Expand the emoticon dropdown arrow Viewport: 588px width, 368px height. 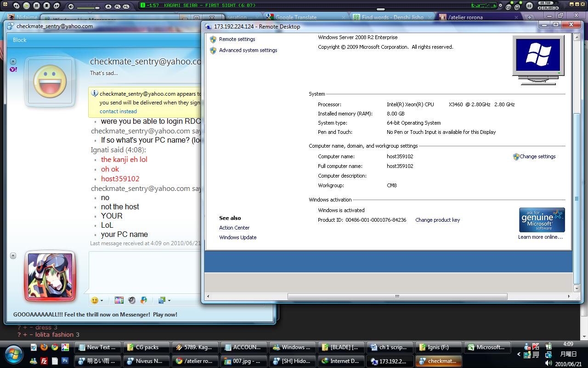click(x=102, y=301)
